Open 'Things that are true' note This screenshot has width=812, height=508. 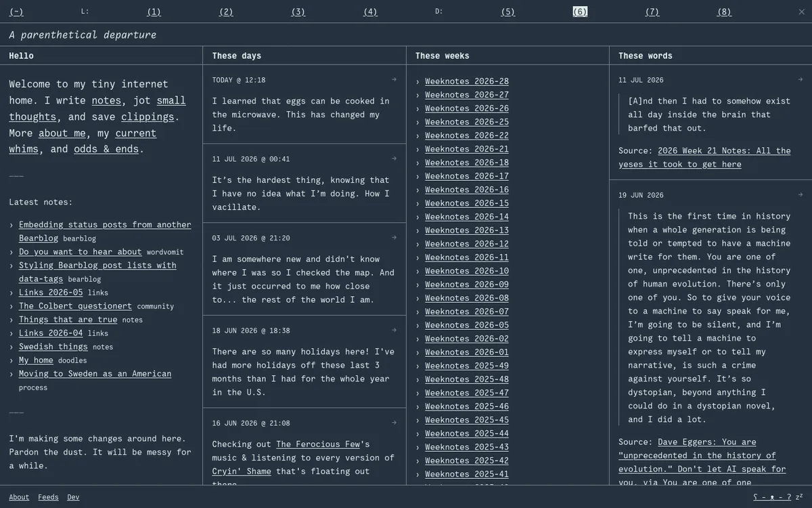[68, 319]
